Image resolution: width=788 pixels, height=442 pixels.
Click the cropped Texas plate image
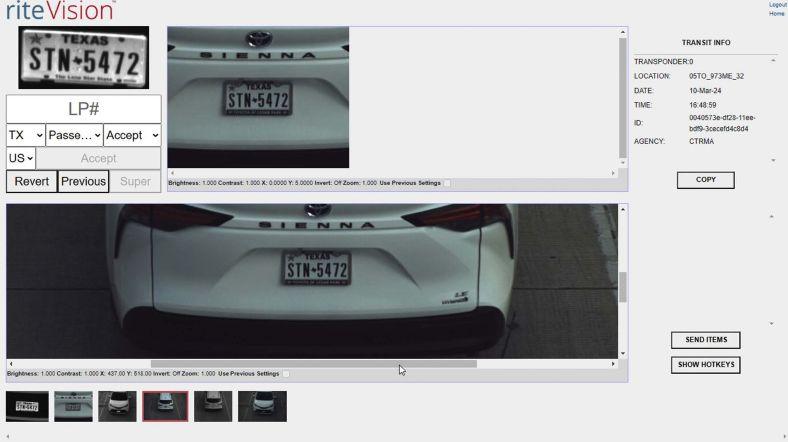pyautogui.click(x=83, y=58)
